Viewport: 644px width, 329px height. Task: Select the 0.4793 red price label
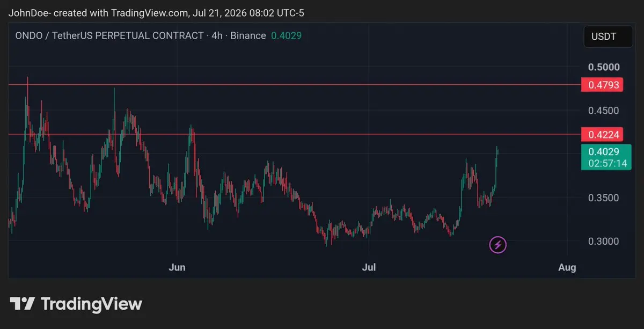pyautogui.click(x=603, y=85)
